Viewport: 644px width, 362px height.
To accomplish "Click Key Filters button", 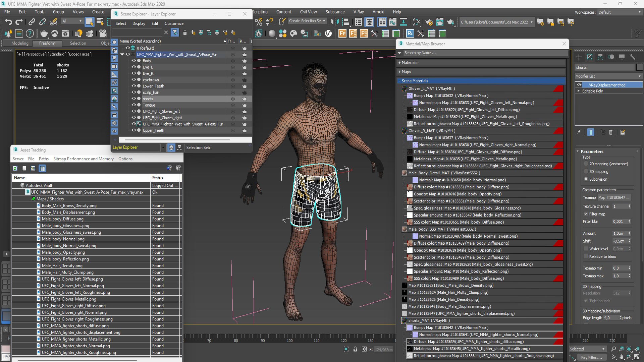I will pyautogui.click(x=591, y=358).
